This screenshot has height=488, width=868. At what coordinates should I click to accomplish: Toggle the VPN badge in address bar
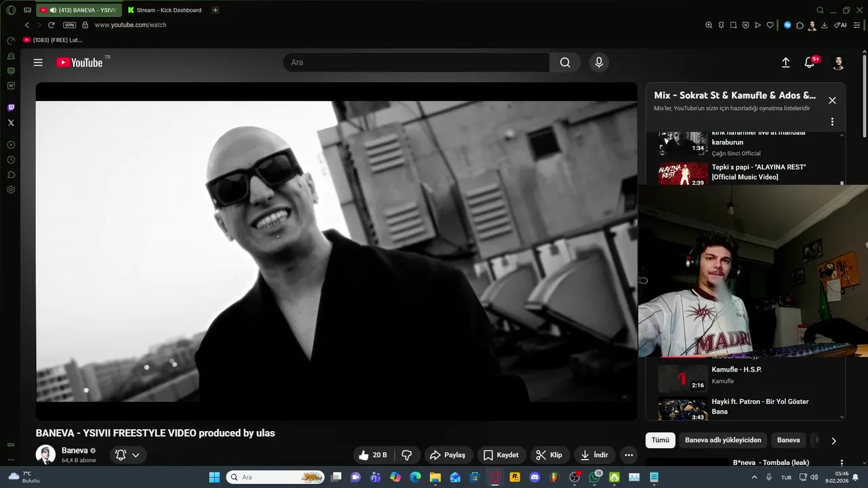[x=69, y=25]
